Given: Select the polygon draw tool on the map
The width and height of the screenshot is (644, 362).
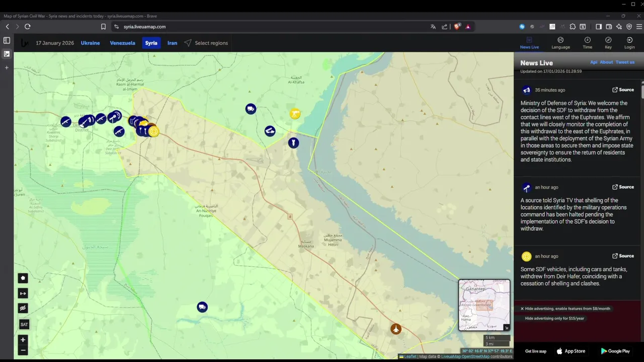Looking at the screenshot, I should [23, 278].
